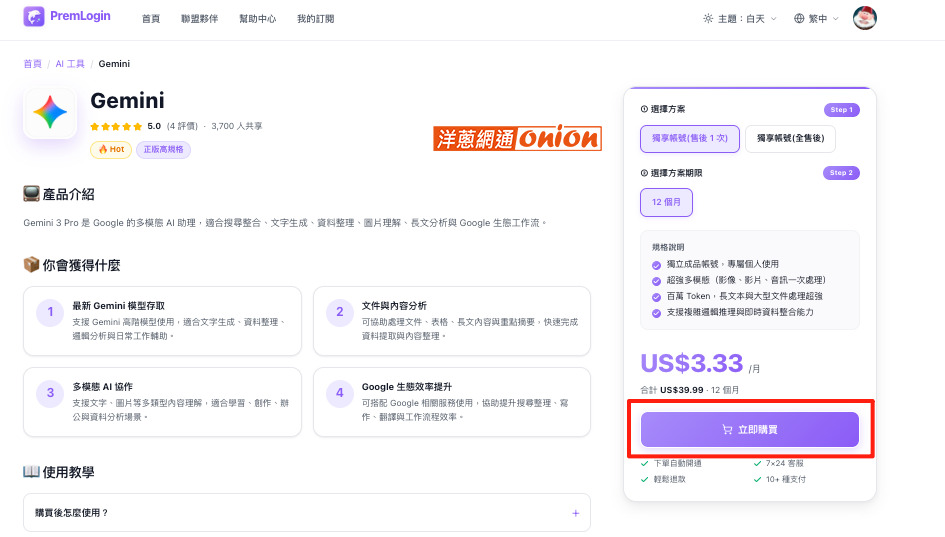Viewport: 945px width, 537px height.
Task: Click the 3,700 人共享 text
Action: [x=237, y=127]
